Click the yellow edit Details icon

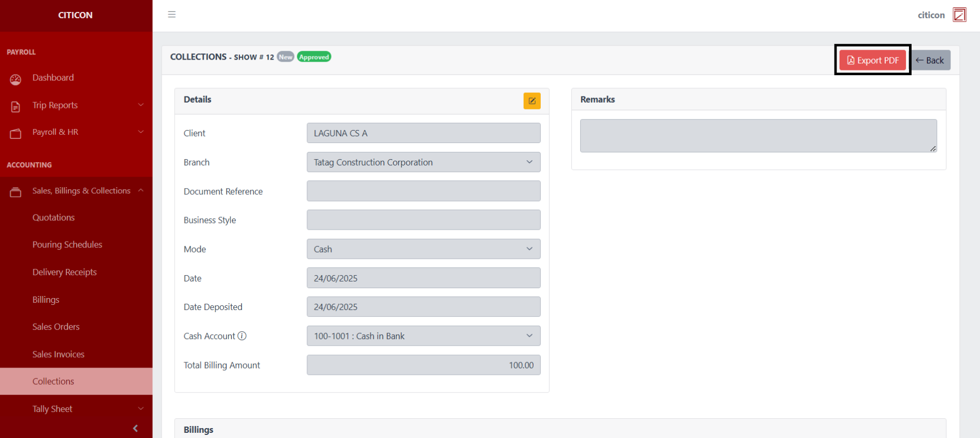(x=531, y=101)
